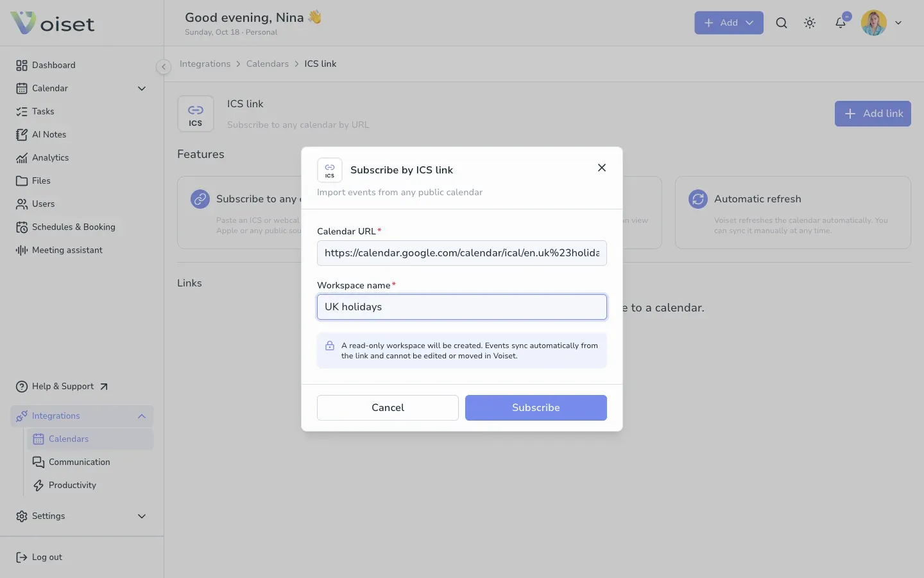Open the notifications bell
The height and width of the screenshot is (578, 924).
point(841,23)
